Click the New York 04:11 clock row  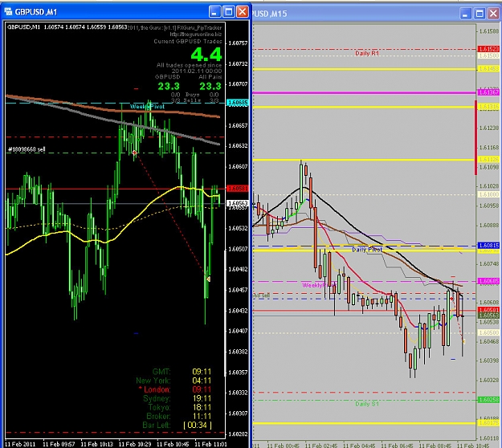[x=173, y=381]
